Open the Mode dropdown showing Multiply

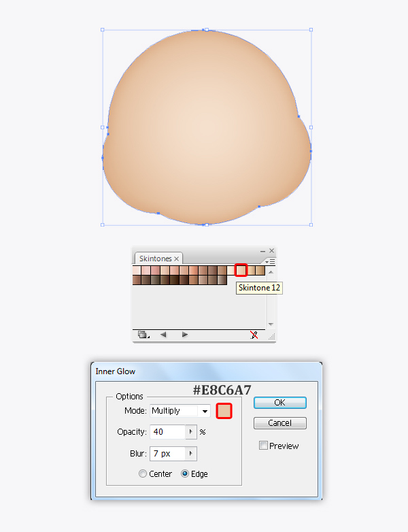click(x=180, y=411)
